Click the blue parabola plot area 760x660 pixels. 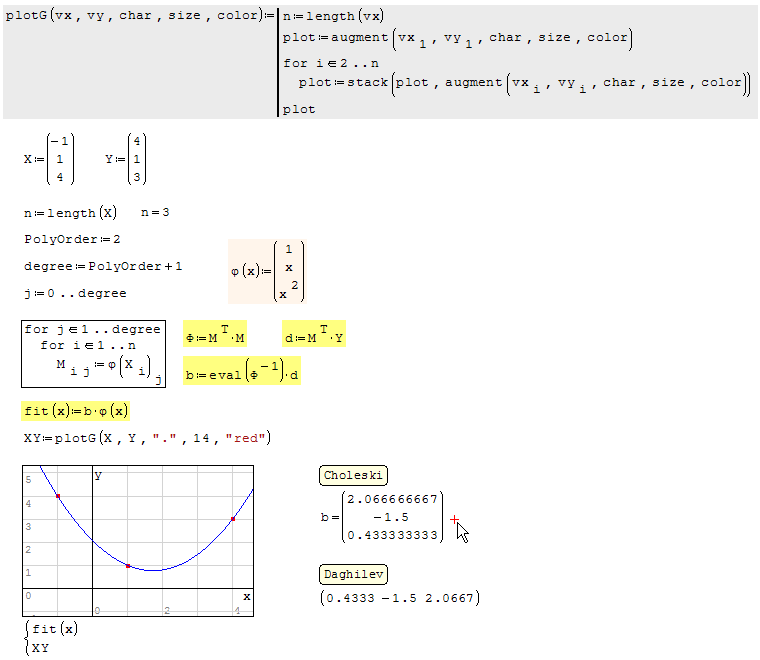point(138,540)
